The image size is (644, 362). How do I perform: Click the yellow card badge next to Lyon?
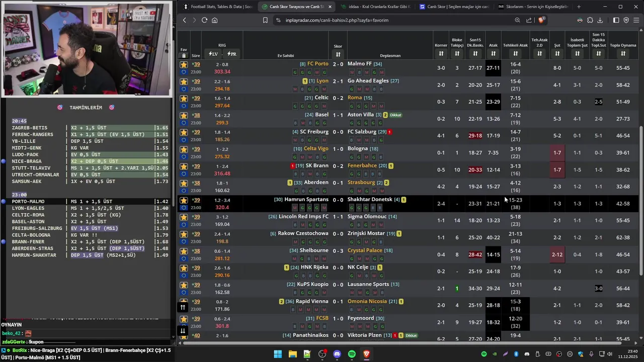305,81
